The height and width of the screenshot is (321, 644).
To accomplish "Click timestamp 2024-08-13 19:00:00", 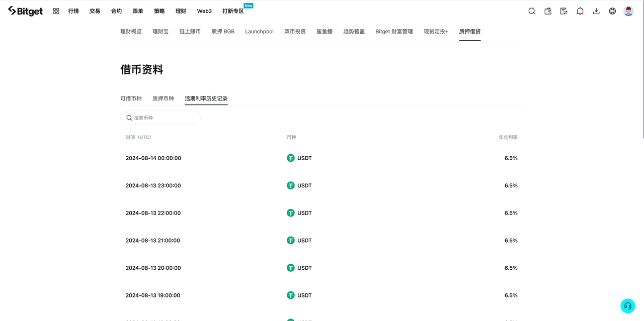I will click(153, 295).
